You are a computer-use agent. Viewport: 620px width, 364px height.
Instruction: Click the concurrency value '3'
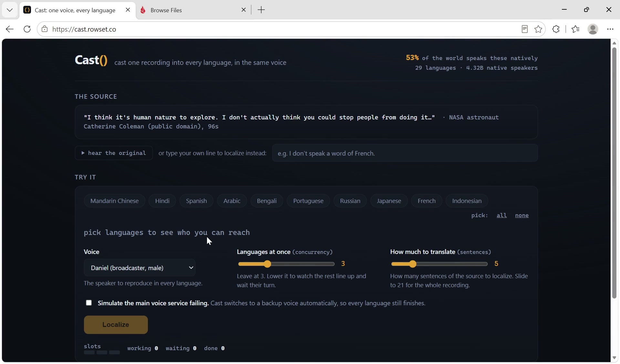coord(343,264)
